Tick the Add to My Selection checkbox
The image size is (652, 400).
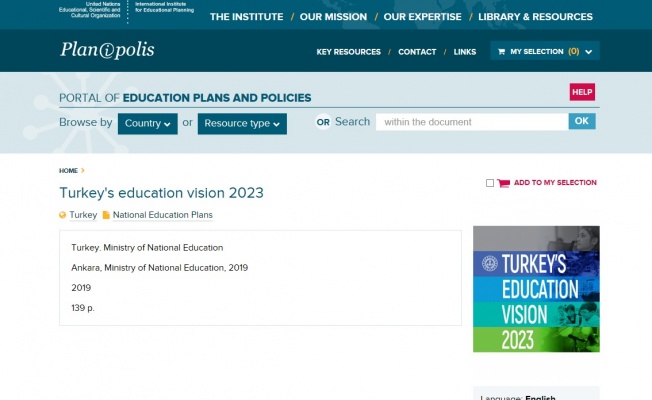490,183
